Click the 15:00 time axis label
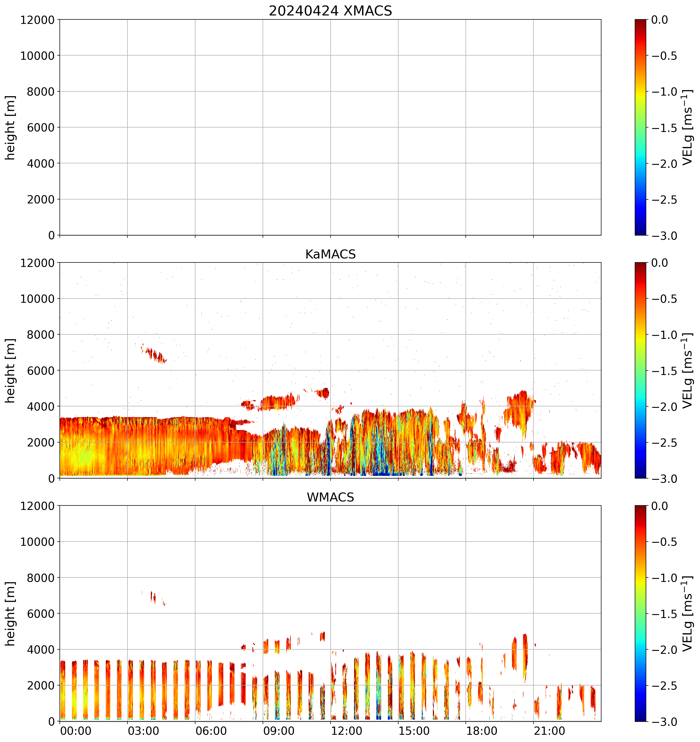Screen dimensions: 700x742 (414, 731)
